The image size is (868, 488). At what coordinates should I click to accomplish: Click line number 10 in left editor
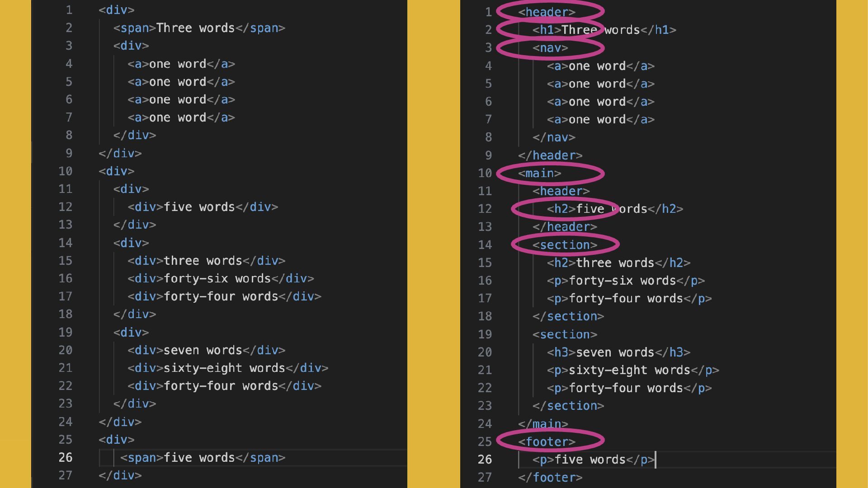(65, 171)
